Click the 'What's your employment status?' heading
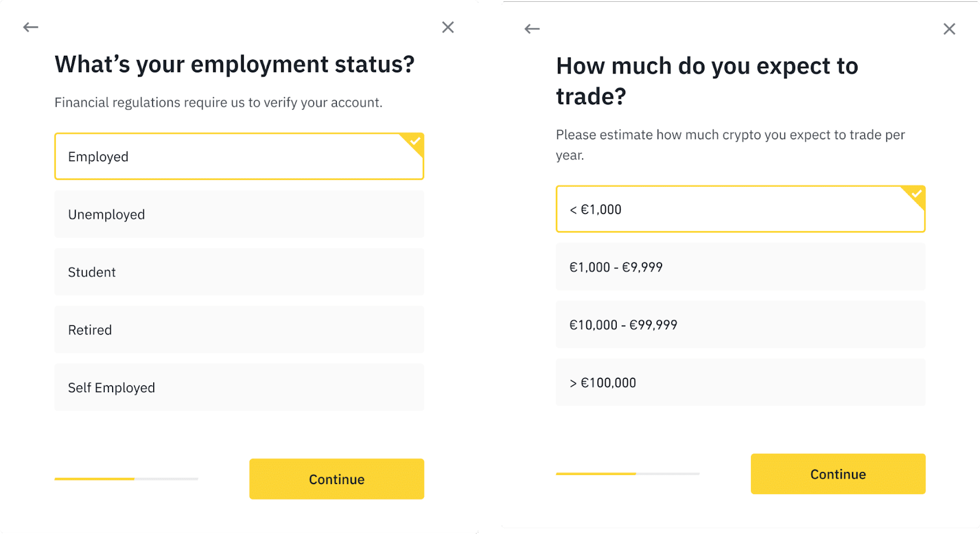This screenshot has height=535, width=980. click(x=235, y=64)
